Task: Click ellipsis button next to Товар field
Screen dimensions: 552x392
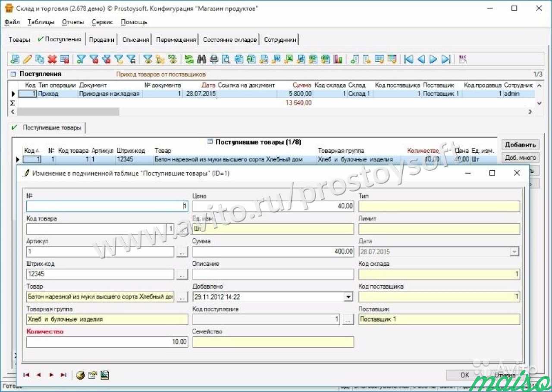Action: [x=182, y=297]
